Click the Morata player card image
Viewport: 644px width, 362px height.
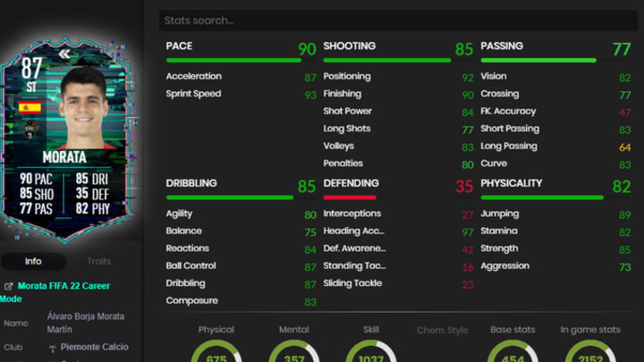pyautogui.click(x=65, y=139)
